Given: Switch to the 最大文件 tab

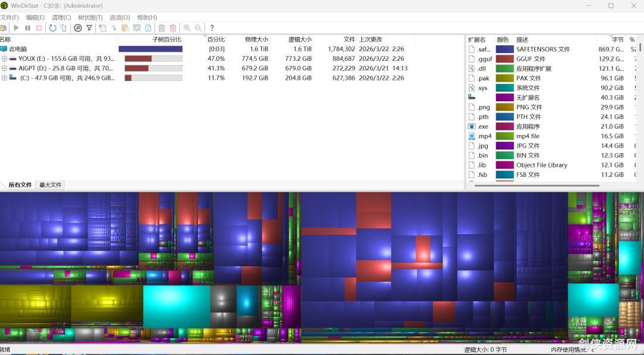Looking at the screenshot, I should pyautogui.click(x=50, y=185).
